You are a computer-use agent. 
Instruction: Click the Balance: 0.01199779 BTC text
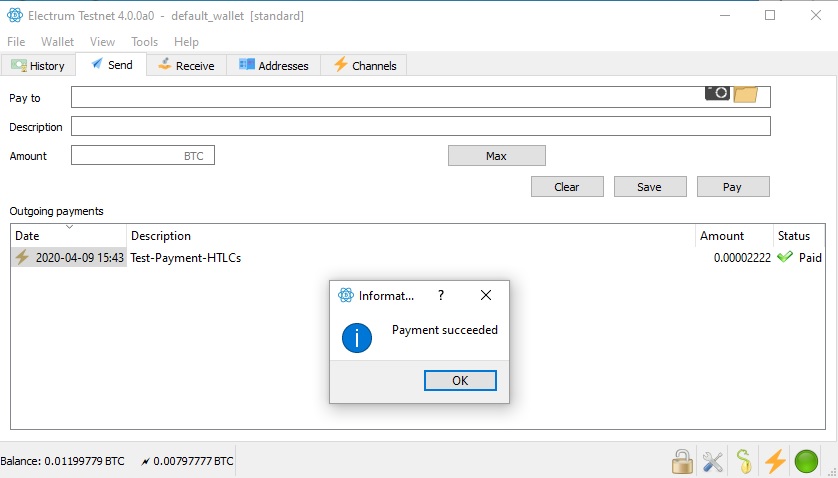[63, 461]
